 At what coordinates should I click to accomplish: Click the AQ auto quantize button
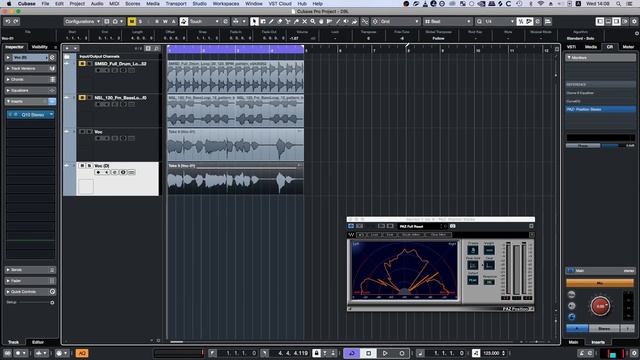pos(82,353)
